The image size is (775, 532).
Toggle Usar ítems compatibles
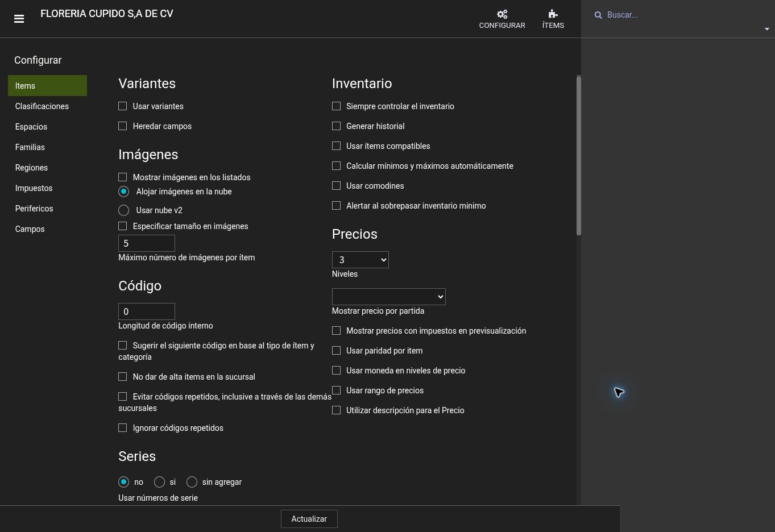pyautogui.click(x=337, y=146)
